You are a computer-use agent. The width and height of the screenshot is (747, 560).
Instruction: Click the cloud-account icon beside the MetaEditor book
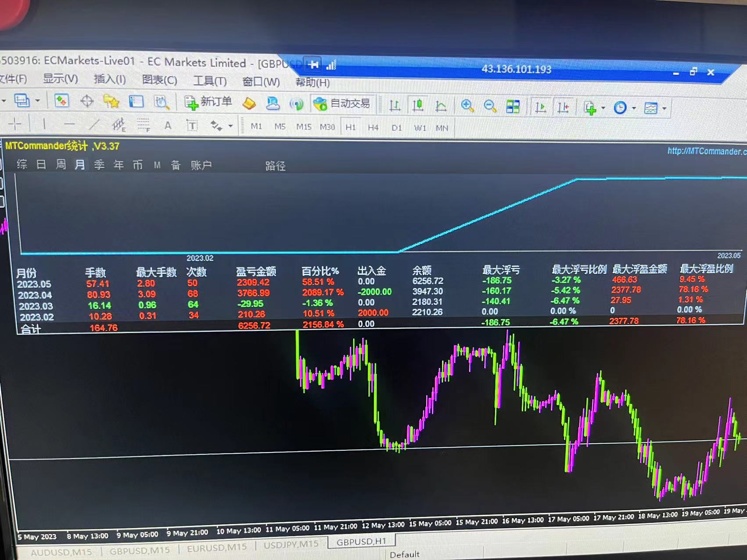(273, 104)
